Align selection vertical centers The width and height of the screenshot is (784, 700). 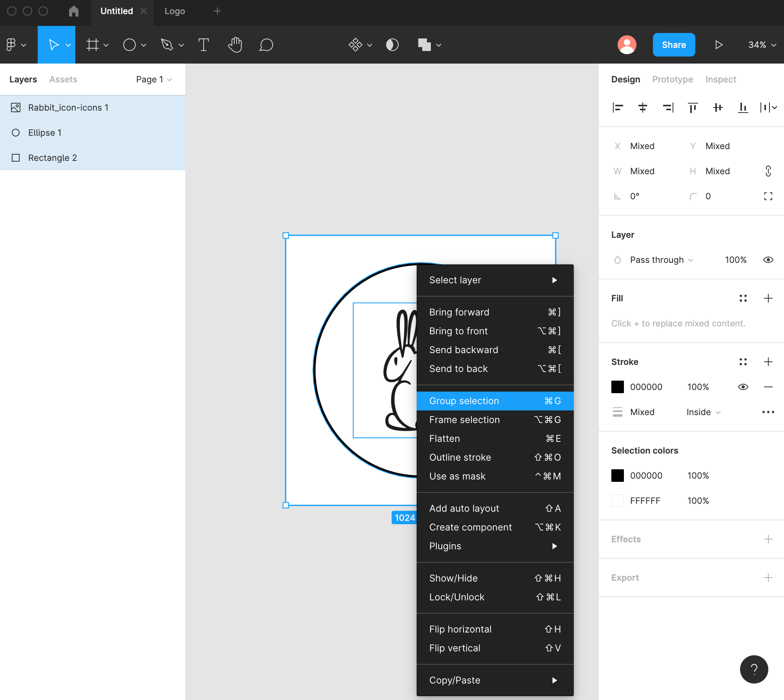pyautogui.click(x=718, y=108)
